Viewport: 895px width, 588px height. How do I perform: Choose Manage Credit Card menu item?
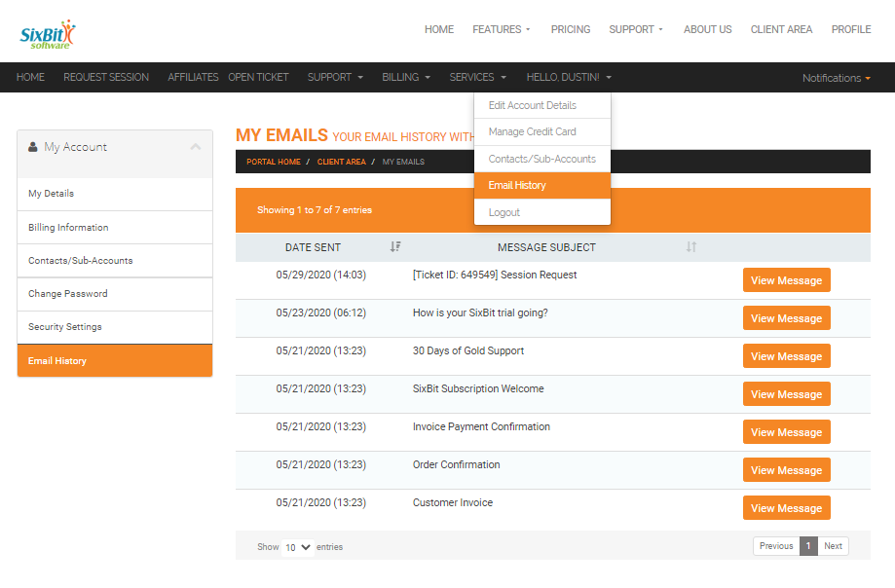pos(532,131)
